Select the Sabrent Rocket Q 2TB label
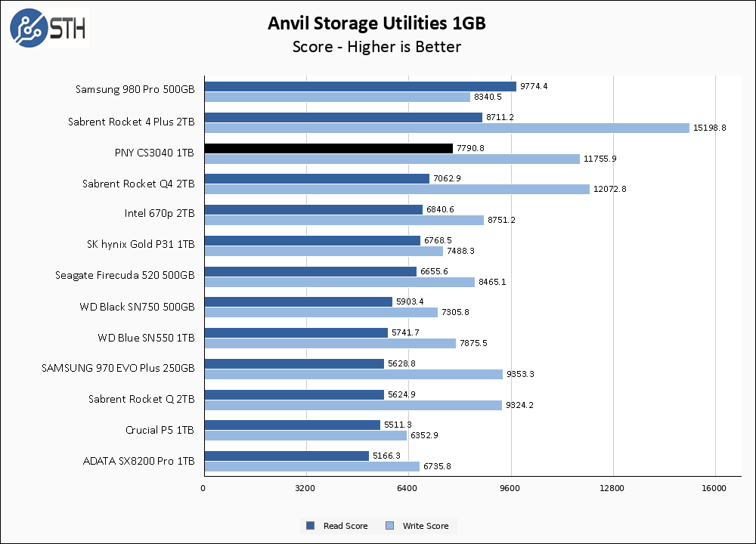The image size is (756, 544). pos(141,399)
